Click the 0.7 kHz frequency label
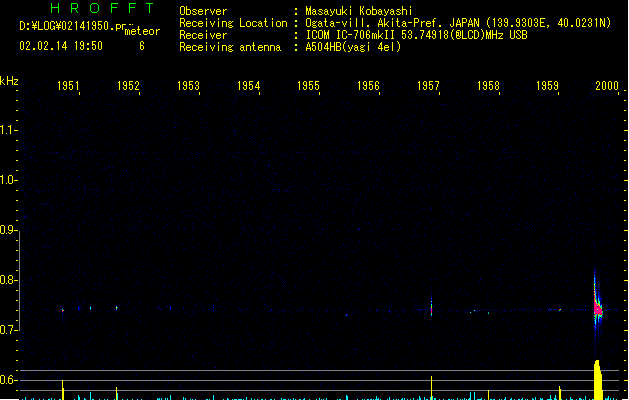 coord(8,330)
